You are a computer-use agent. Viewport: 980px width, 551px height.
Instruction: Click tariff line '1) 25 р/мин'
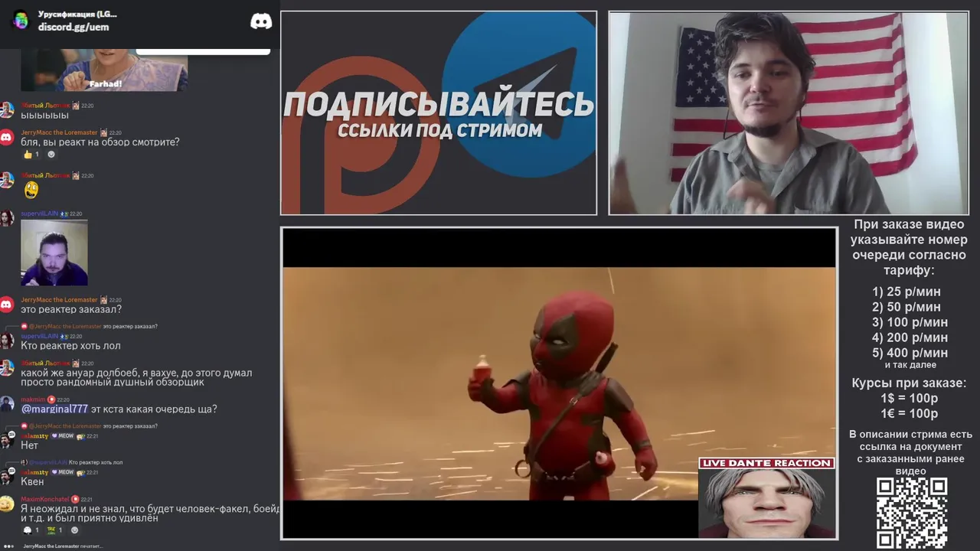tap(906, 292)
